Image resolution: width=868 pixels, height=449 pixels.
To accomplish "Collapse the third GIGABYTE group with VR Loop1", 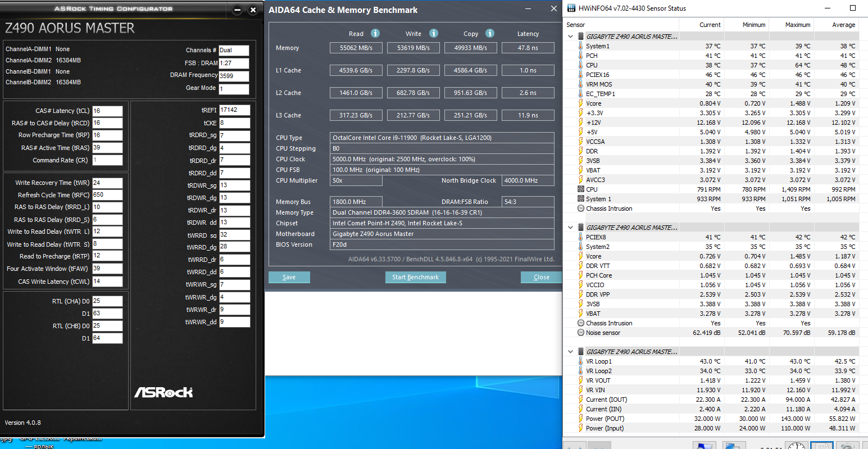I will point(571,352).
